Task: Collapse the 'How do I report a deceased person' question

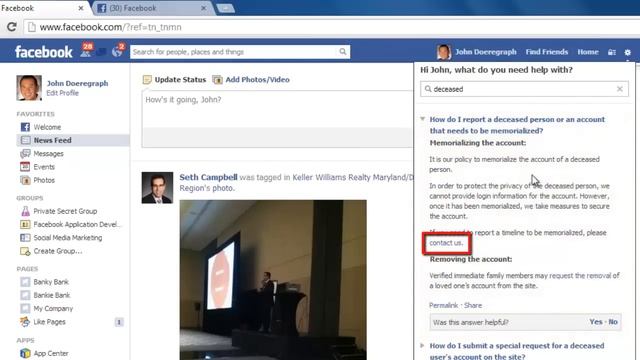Action: [422, 119]
